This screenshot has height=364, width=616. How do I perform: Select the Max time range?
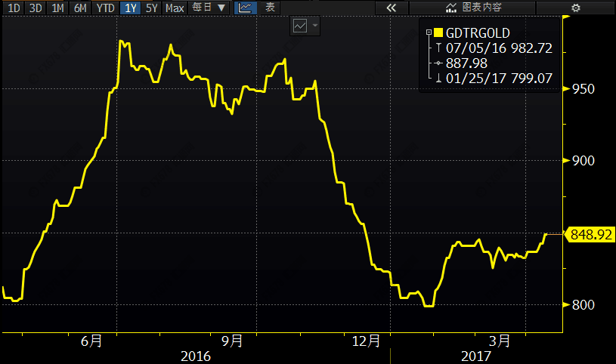[x=175, y=8]
